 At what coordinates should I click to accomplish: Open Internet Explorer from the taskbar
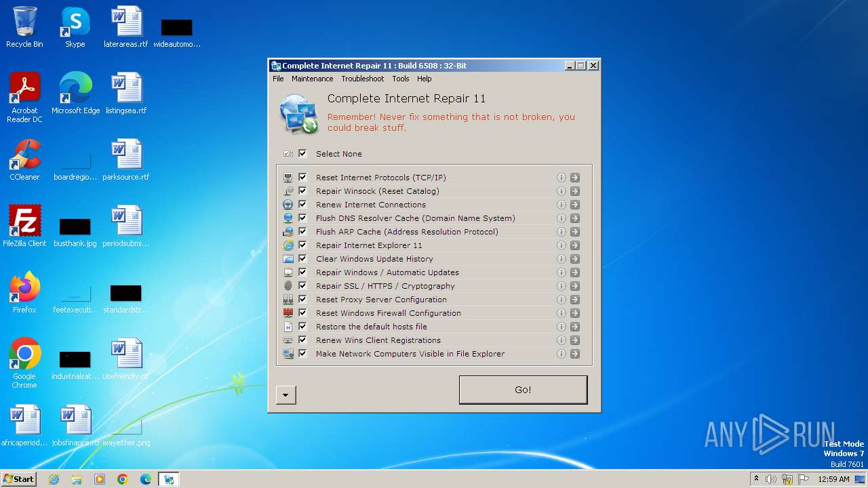pyautogui.click(x=54, y=479)
